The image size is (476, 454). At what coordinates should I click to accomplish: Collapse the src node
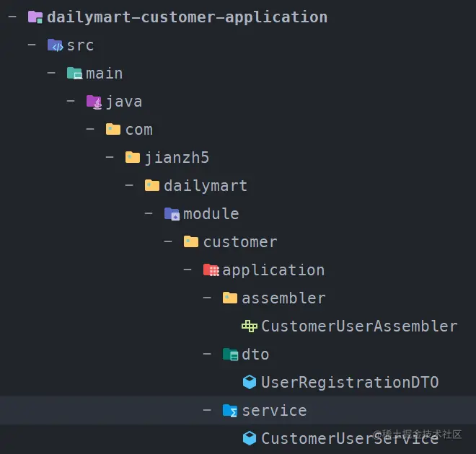click(32, 45)
